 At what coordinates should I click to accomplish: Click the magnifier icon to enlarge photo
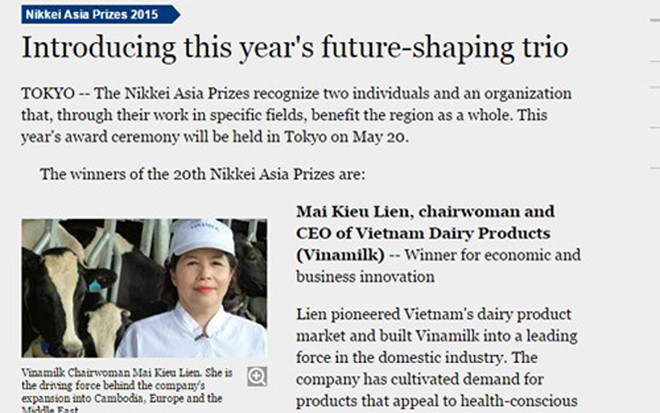coord(257,376)
